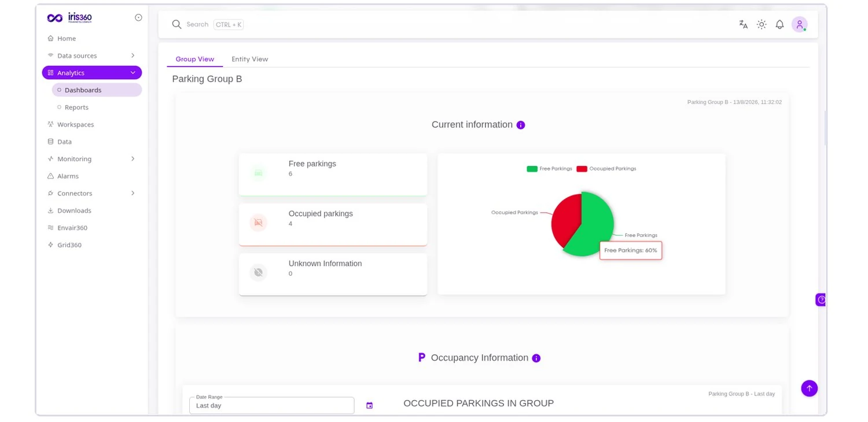The height and width of the screenshot is (422, 868).
Task: Click the Unknown Information card icon
Action: point(258,273)
